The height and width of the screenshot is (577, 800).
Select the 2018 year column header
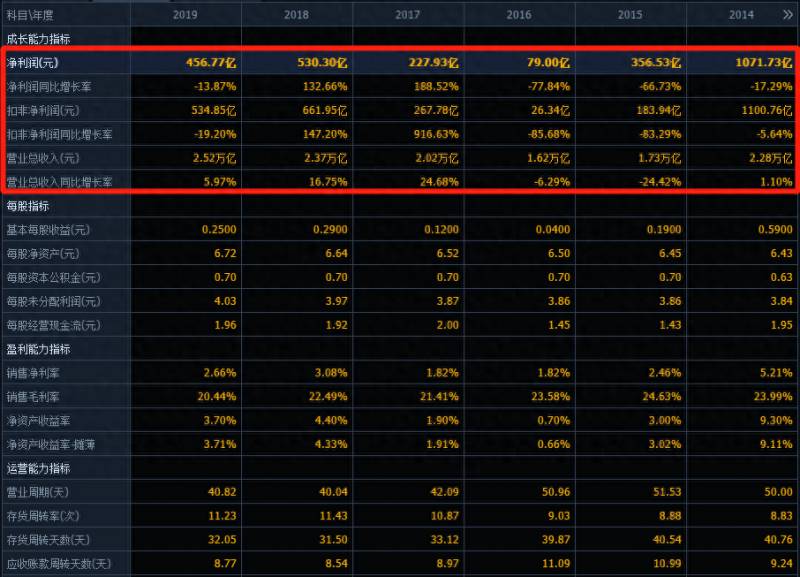tap(296, 15)
